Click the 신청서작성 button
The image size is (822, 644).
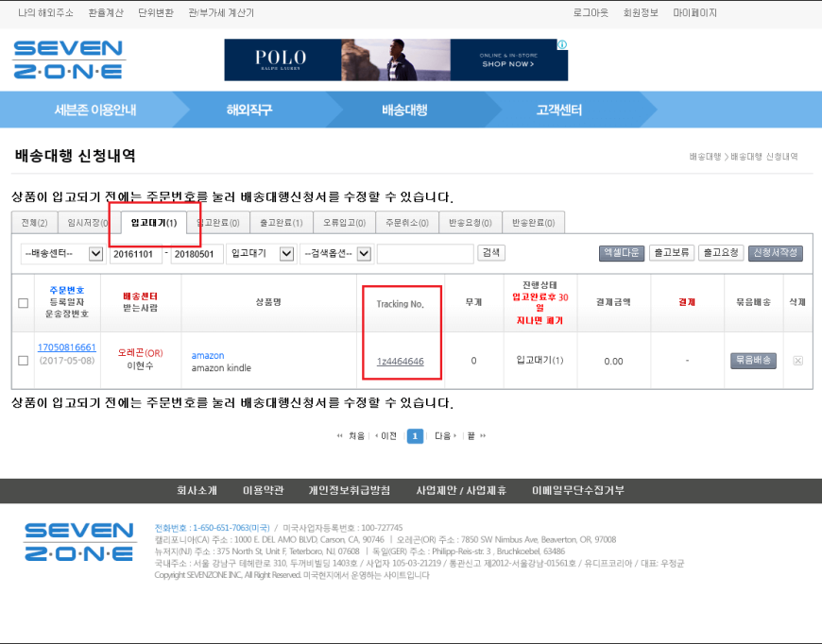(776, 252)
